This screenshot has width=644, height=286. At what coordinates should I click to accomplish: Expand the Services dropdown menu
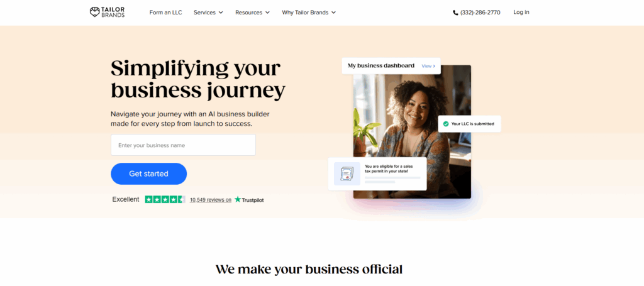pos(208,13)
